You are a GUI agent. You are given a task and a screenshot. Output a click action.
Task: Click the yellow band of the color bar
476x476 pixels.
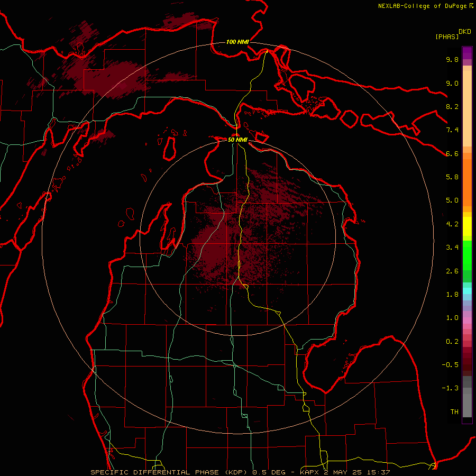click(467, 226)
